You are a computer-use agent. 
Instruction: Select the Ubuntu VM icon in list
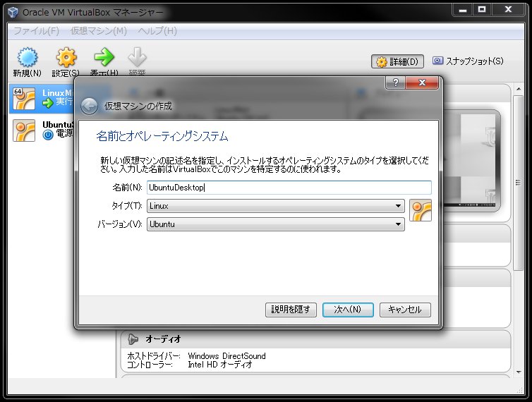tap(24, 130)
